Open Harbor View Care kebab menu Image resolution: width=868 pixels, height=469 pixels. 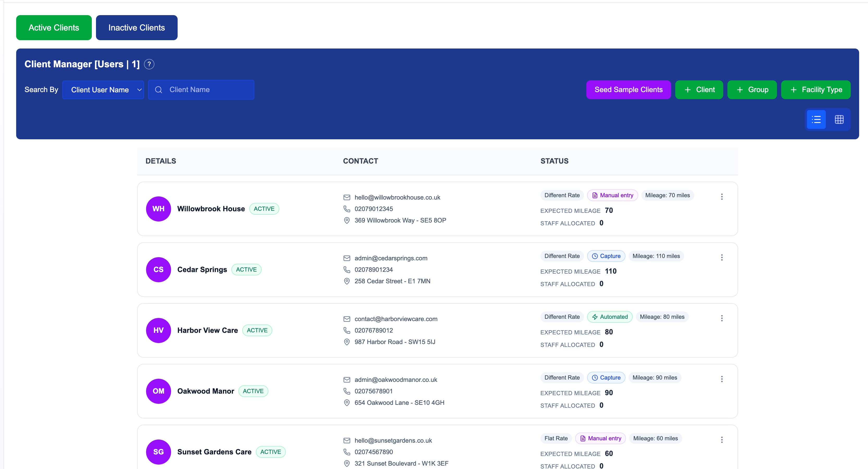721,318
